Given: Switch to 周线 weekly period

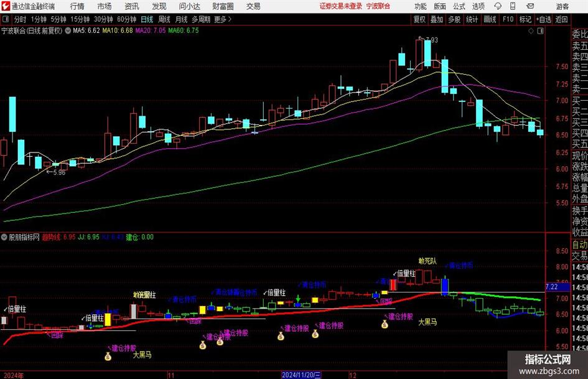Looking at the screenshot, I should coord(164,19).
